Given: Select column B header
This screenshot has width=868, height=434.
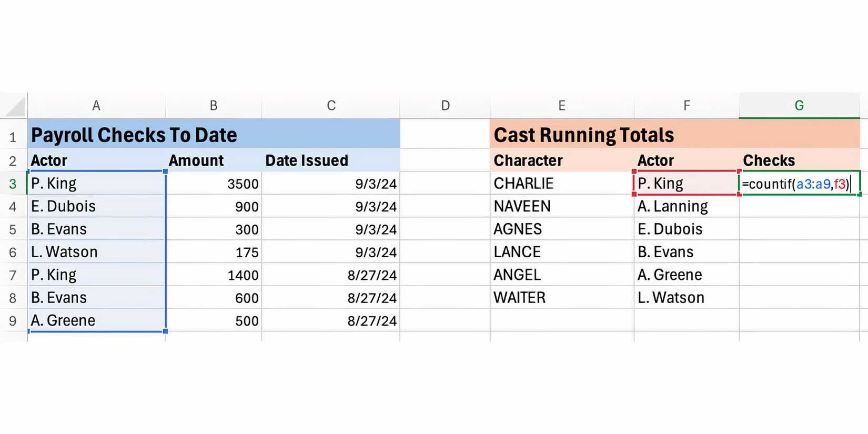Looking at the screenshot, I should pos(214,106).
